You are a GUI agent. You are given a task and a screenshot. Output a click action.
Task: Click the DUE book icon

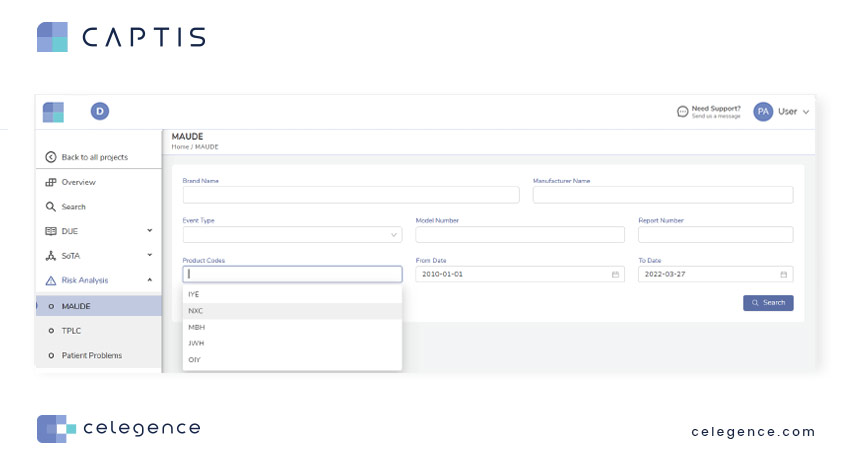coord(51,231)
